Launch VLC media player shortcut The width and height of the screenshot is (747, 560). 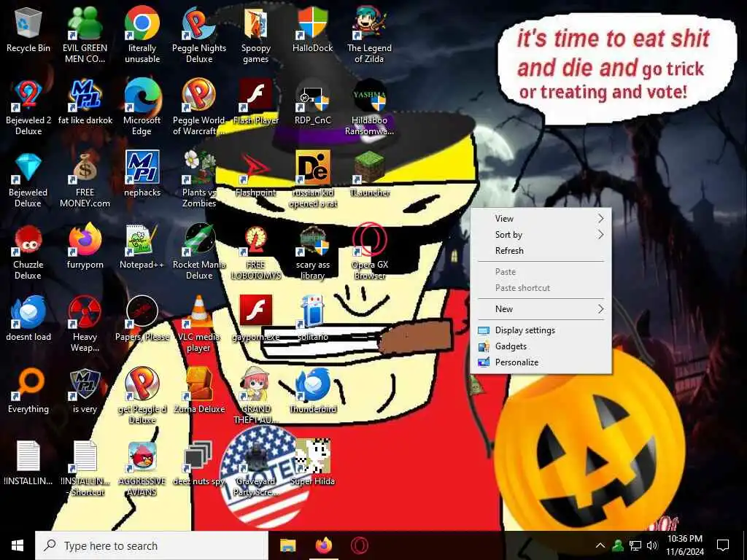[199, 324]
